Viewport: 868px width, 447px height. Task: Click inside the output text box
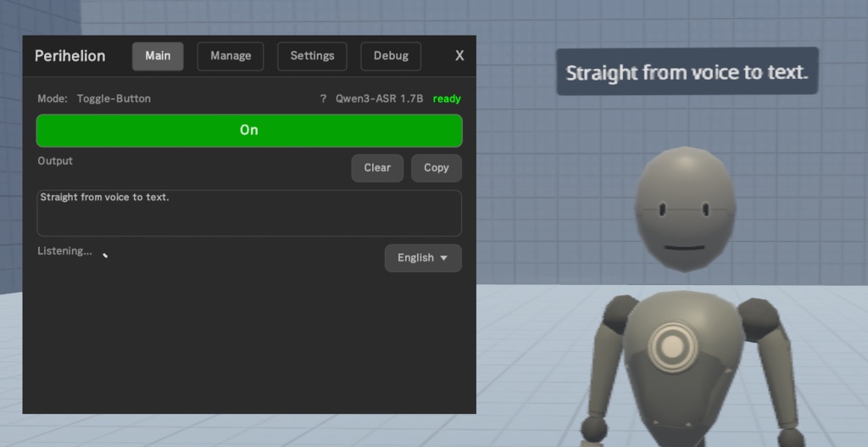click(249, 213)
